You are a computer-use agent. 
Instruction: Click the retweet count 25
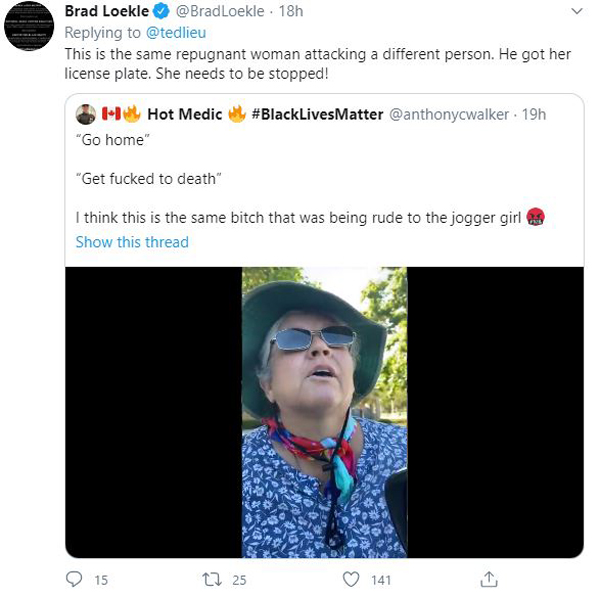pos(240,580)
